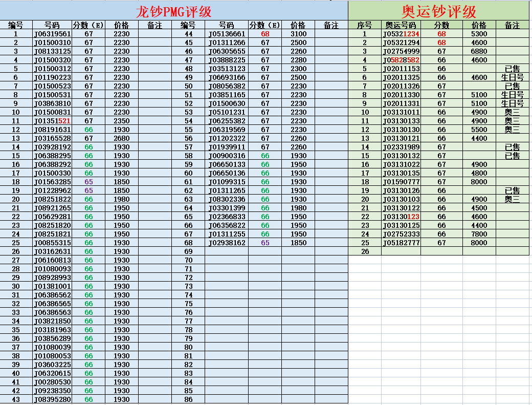Select Olympic serial number 26 cell
The height and width of the screenshot is (405, 532).
[x=365, y=251]
